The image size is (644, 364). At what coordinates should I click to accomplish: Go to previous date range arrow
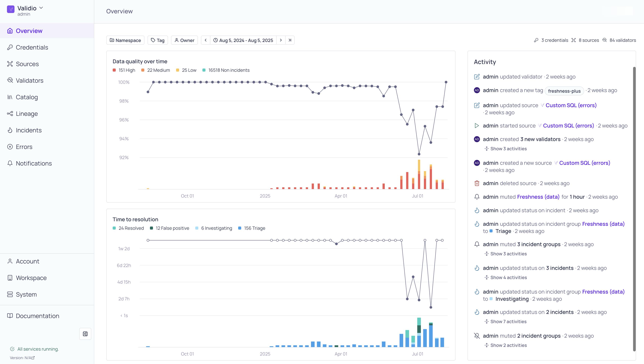pyautogui.click(x=205, y=40)
